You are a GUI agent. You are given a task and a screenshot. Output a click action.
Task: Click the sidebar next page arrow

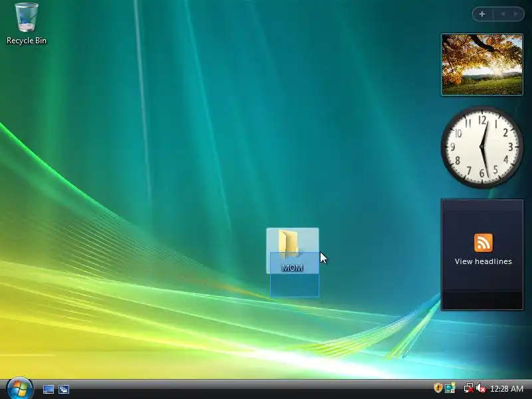[x=516, y=14]
